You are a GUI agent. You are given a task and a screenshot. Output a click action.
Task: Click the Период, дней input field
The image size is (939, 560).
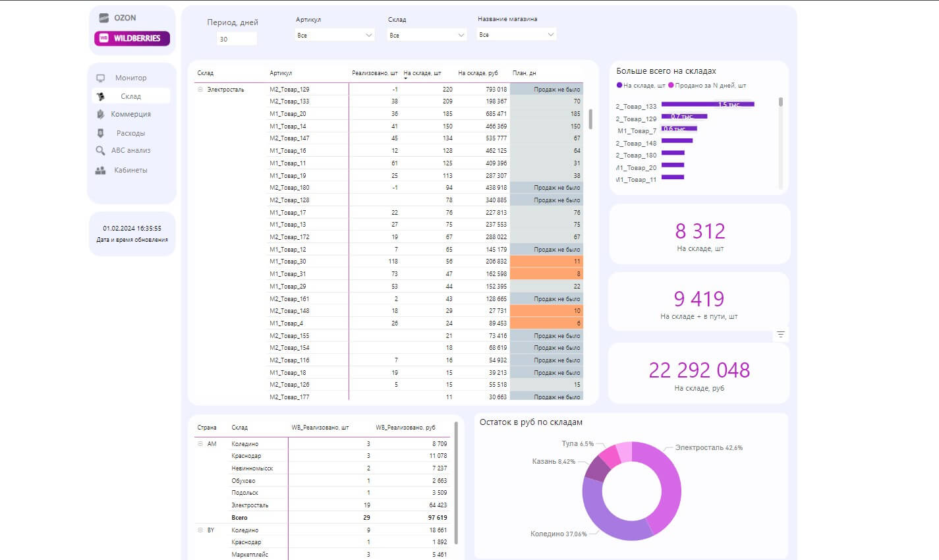pos(237,39)
